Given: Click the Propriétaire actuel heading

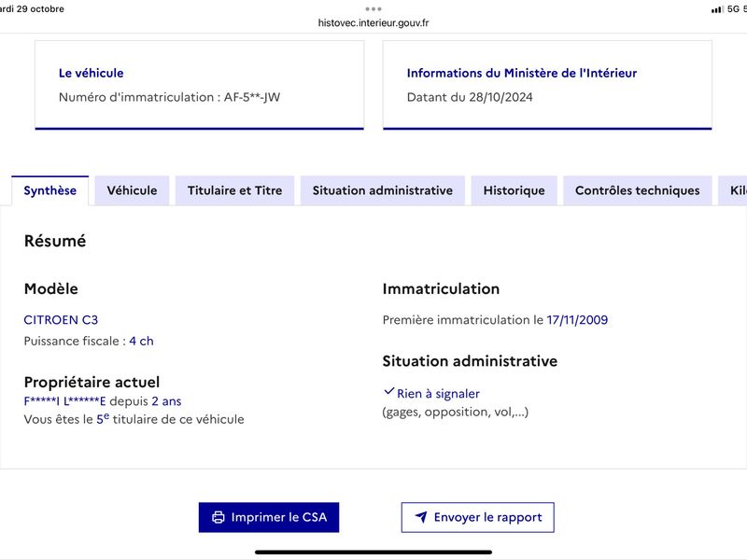Looking at the screenshot, I should (92, 383).
